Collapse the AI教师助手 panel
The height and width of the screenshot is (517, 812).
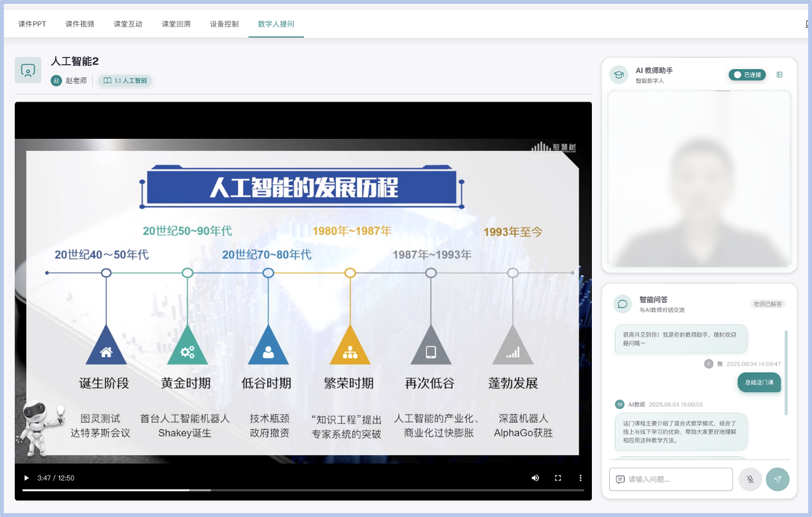[779, 75]
